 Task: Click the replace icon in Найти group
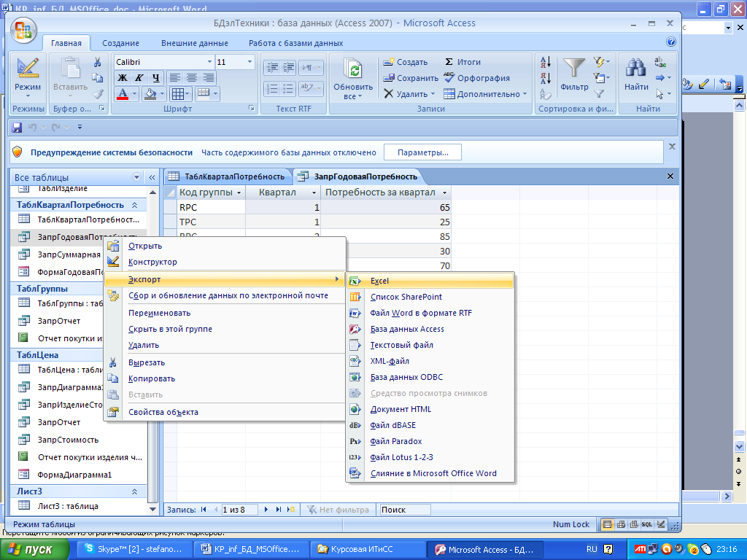click(x=660, y=62)
